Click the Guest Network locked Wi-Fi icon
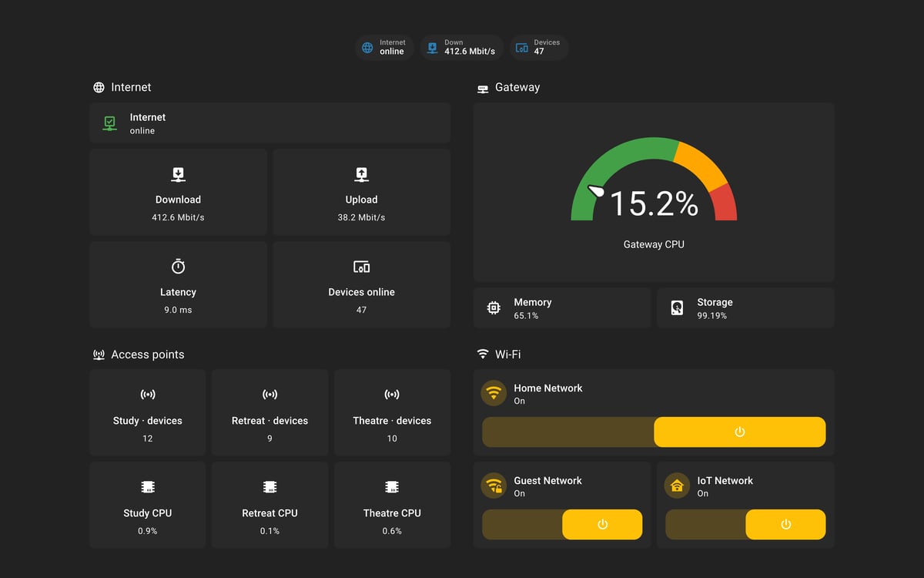 coord(494,486)
